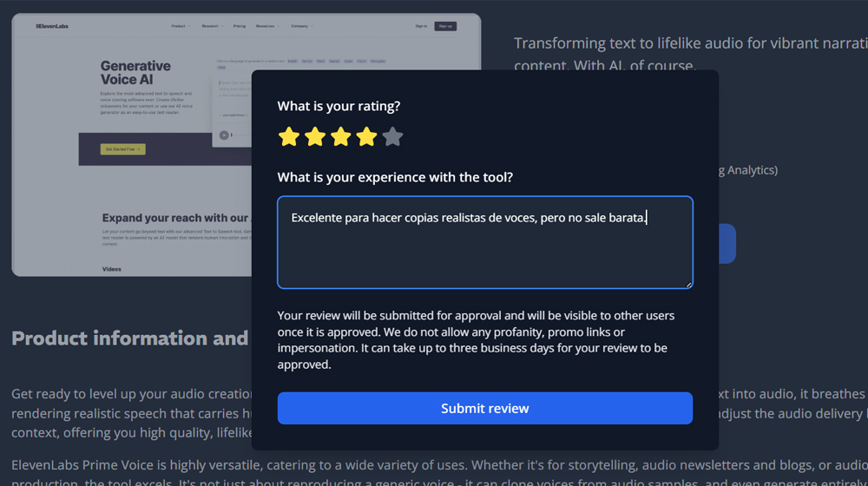Click Sign in on the ElevenLabs thumbnail
Screen dimensions: 868x486
pyautogui.click(x=421, y=26)
